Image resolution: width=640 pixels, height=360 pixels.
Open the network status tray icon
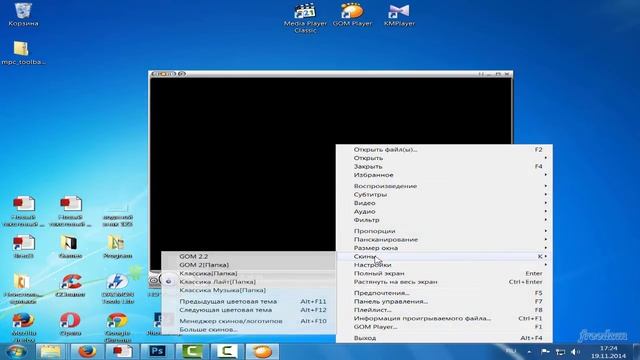pos(560,352)
